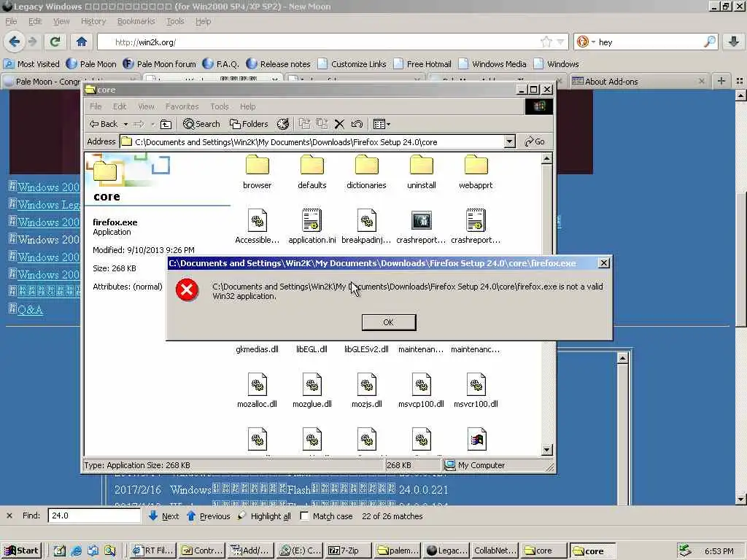Open the browser home page icon
The width and height of the screenshot is (747, 560).
coord(82,42)
